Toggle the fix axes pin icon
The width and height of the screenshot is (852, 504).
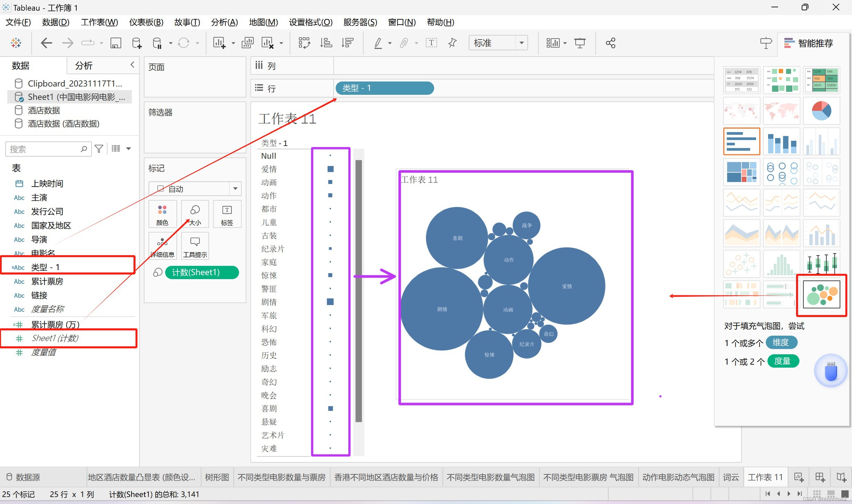[x=452, y=43]
